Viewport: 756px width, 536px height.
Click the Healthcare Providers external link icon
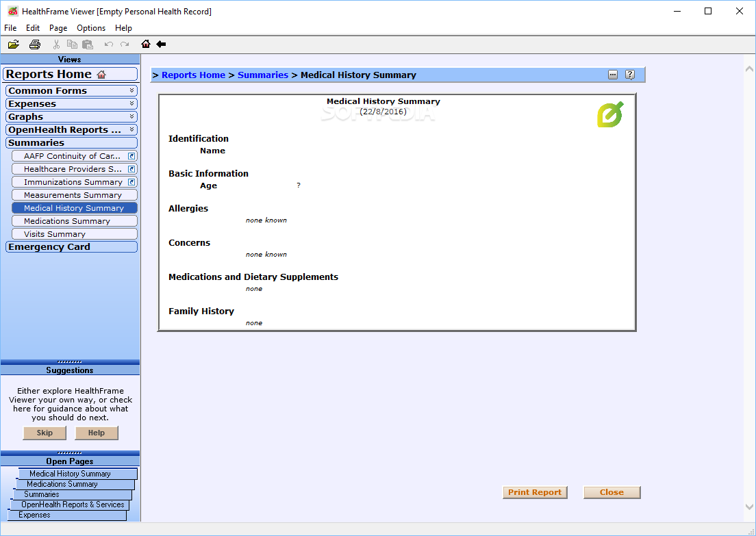tap(131, 169)
